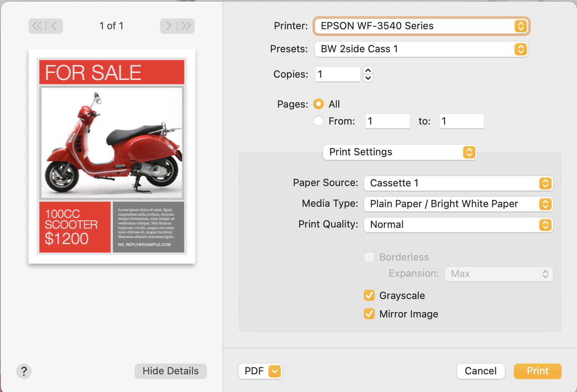Select the From page range radio button

(x=319, y=121)
